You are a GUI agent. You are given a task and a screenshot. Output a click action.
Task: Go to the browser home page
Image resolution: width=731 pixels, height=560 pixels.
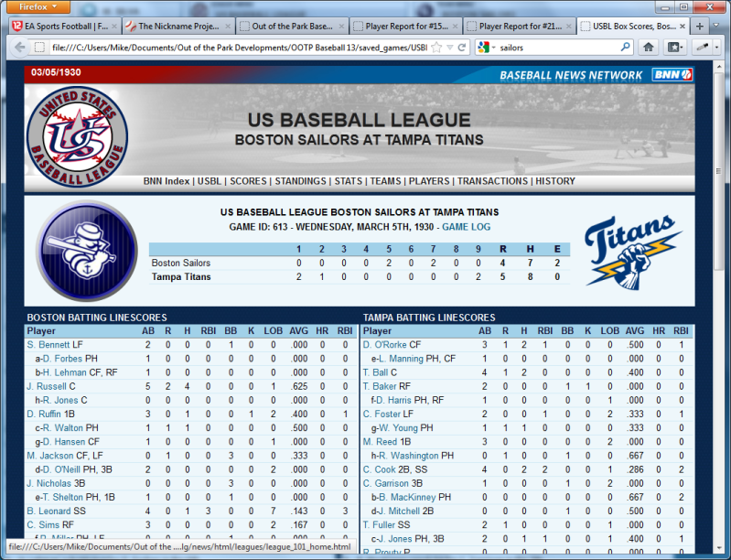click(648, 47)
